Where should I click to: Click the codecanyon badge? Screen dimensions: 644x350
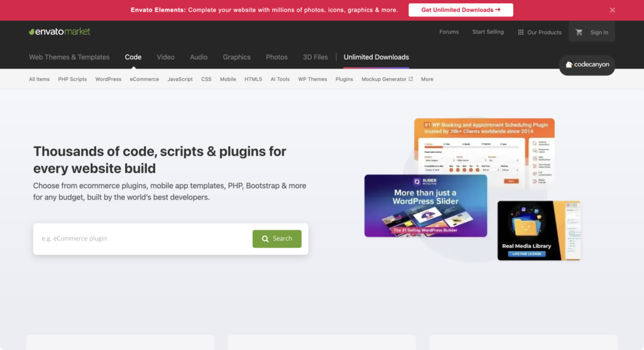click(x=587, y=65)
